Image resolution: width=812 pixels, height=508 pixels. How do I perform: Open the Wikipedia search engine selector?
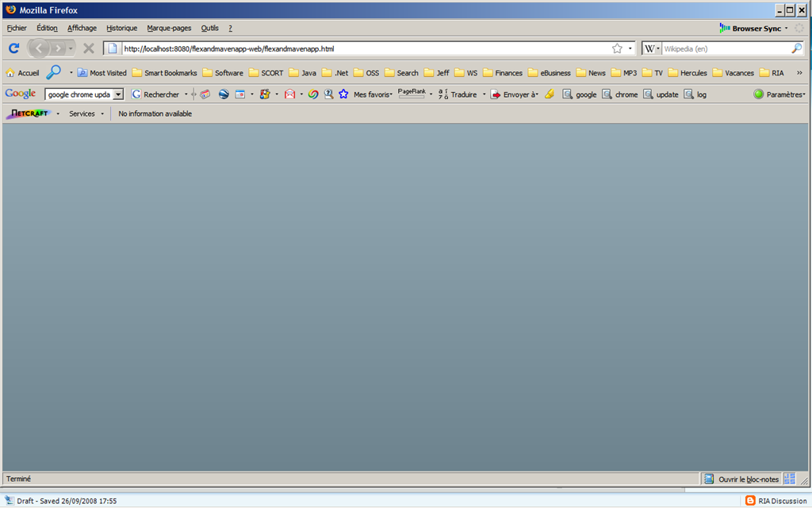[x=652, y=48]
